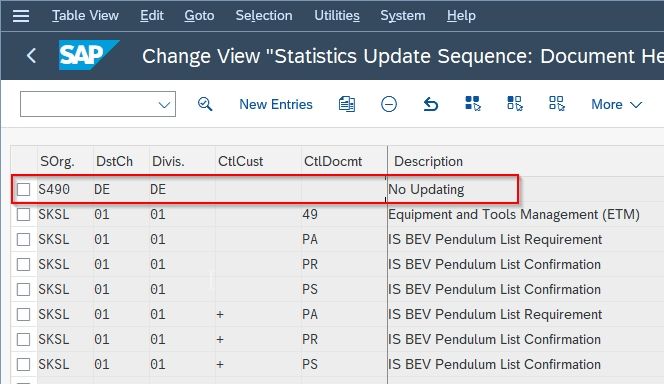Open the Table View menu

point(85,16)
